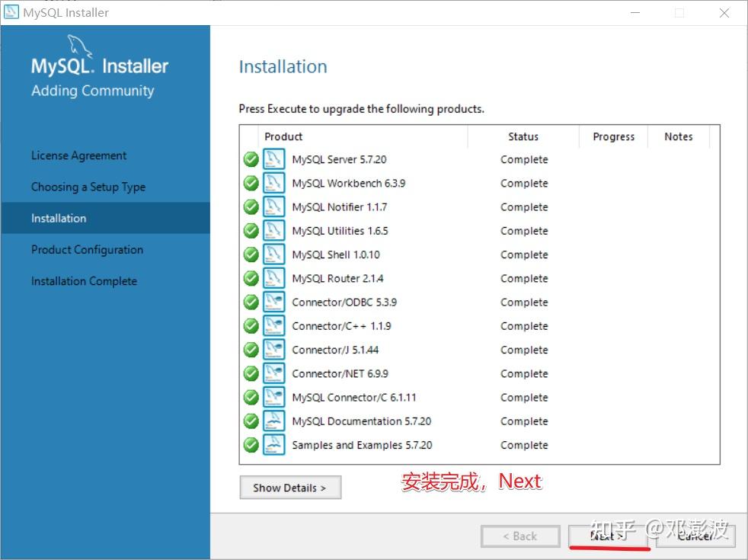Minimize the MySQL Installer window
Image resolution: width=748 pixels, height=560 pixels.
(x=635, y=13)
